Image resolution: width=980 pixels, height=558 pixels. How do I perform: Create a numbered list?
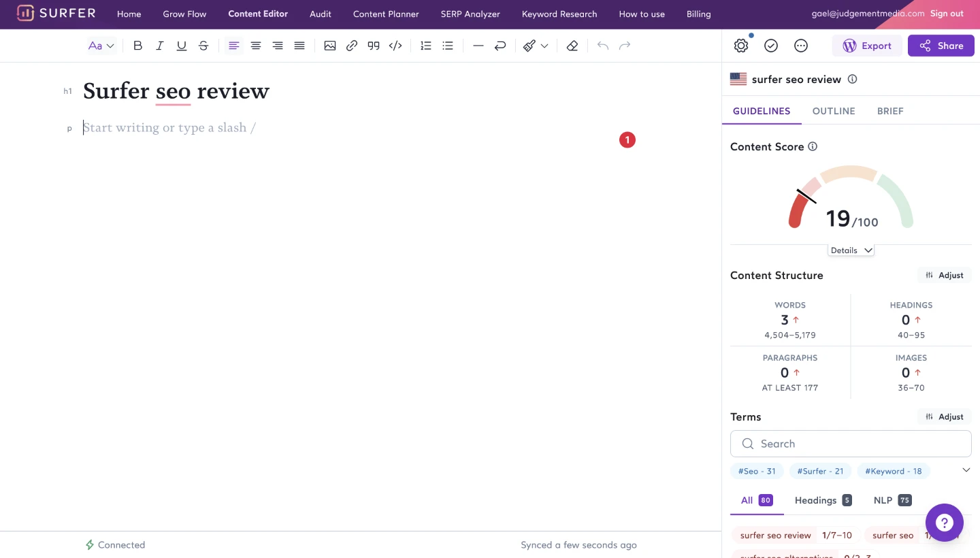426,46
